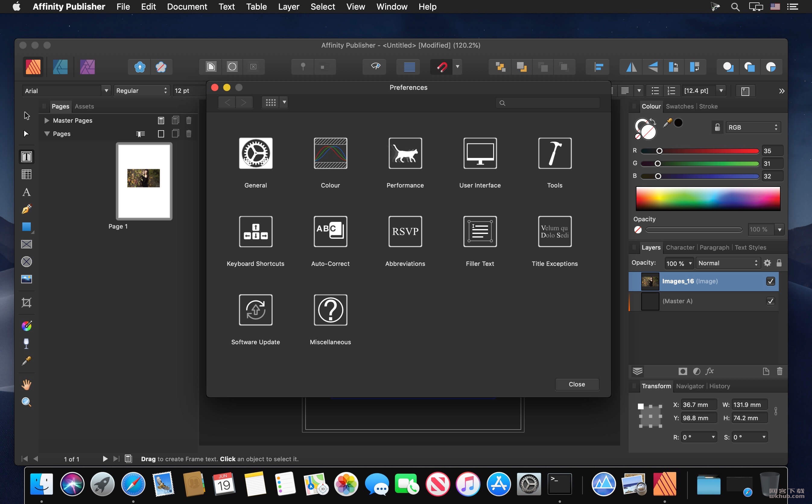Switch to the Navigator tab
The width and height of the screenshot is (812, 504).
[690, 386]
